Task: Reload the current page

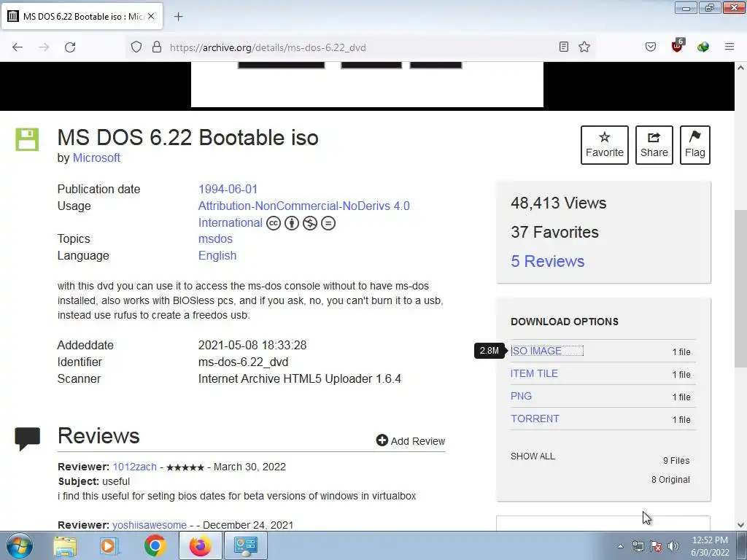Action: [70, 47]
